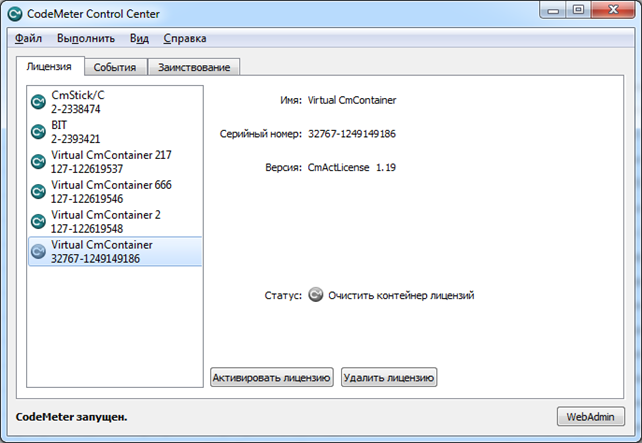Select Virtual CmContainer 2 entry
Viewport: 642px width, 443px height.
click(x=115, y=221)
